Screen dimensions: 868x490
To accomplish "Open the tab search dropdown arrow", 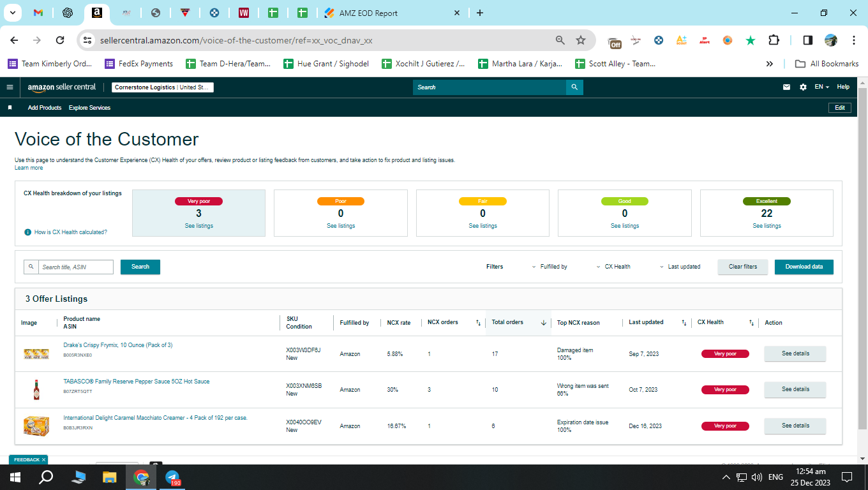I will 12,13.
